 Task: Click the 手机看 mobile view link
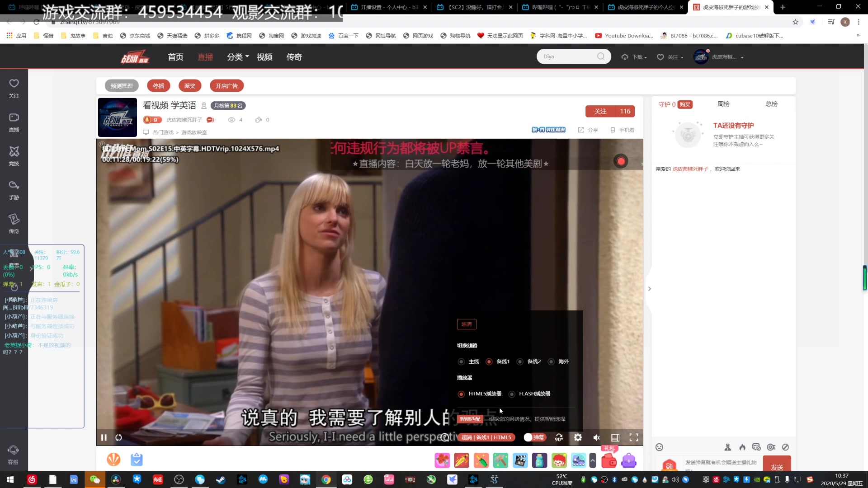pos(623,130)
